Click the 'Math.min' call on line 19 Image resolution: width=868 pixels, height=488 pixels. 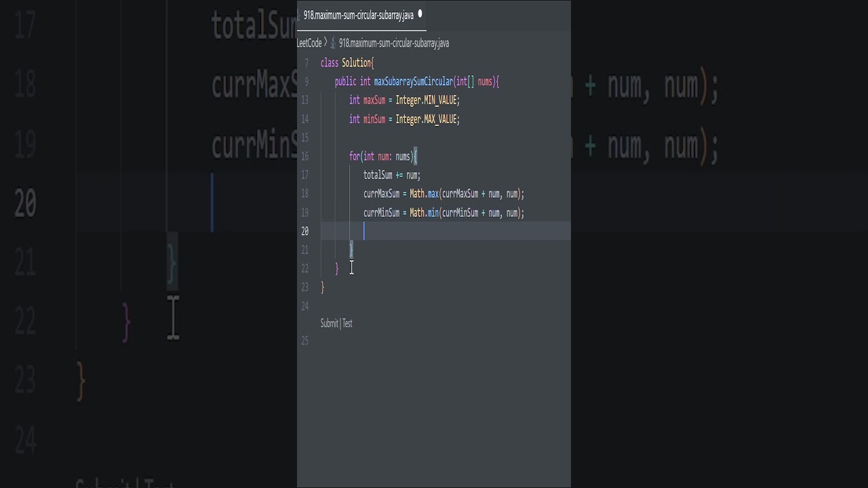[x=424, y=213]
